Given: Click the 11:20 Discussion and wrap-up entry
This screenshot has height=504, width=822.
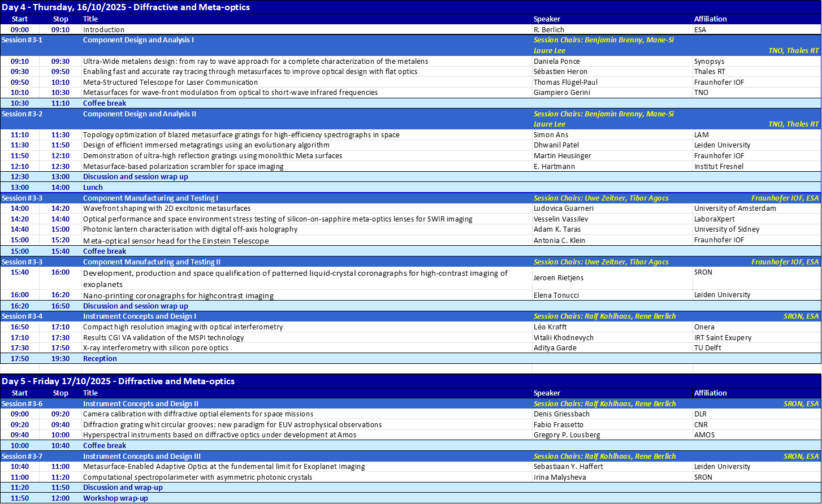Looking at the screenshot, I should pyautogui.click(x=123, y=488).
